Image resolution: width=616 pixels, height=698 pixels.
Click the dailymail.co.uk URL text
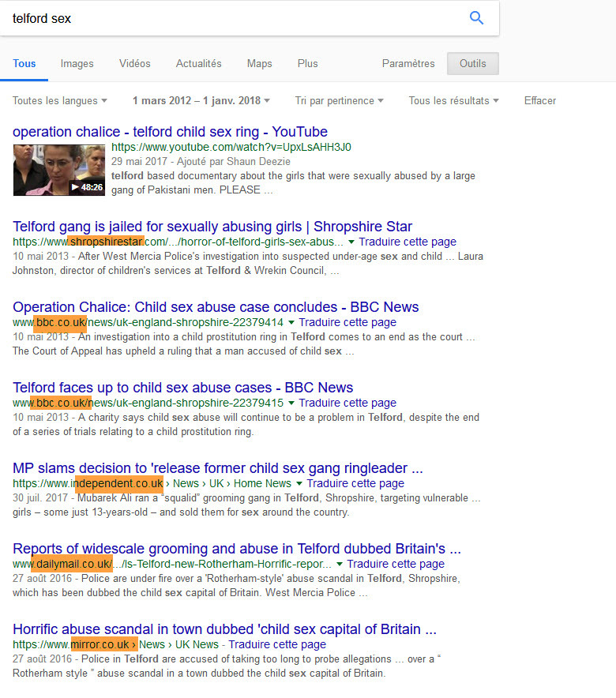(172, 564)
